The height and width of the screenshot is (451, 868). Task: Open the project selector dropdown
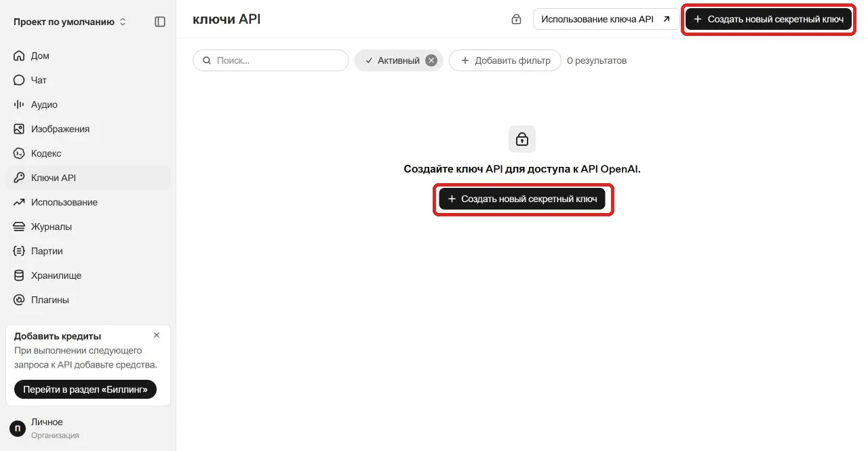70,22
